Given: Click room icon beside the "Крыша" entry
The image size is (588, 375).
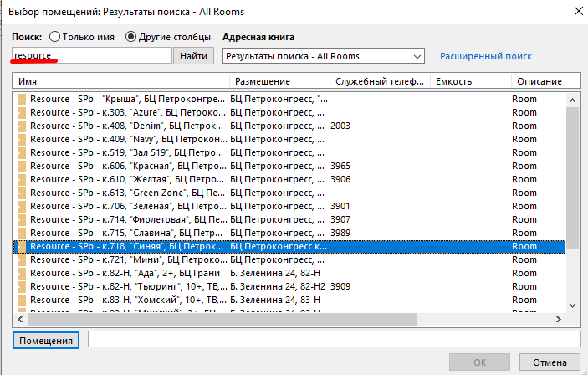Looking at the screenshot, I should (22, 99).
